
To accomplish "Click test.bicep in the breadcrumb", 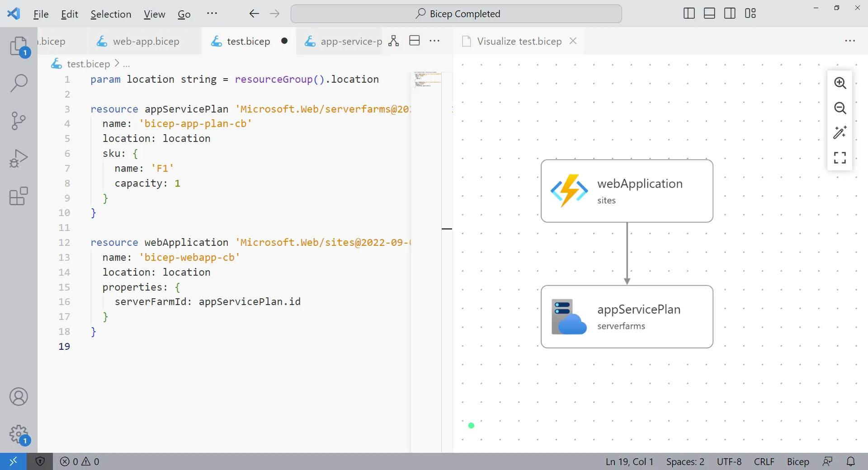I will 88,64.
